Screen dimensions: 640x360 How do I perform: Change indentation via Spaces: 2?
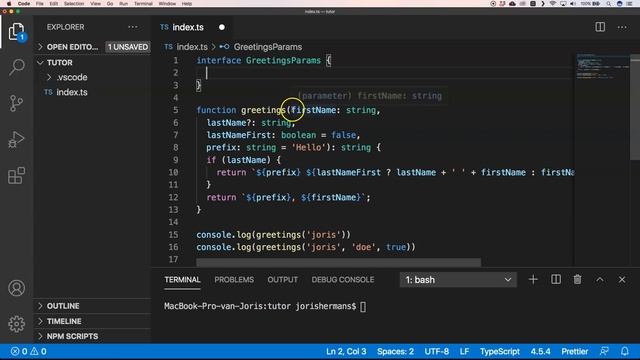tap(395, 351)
